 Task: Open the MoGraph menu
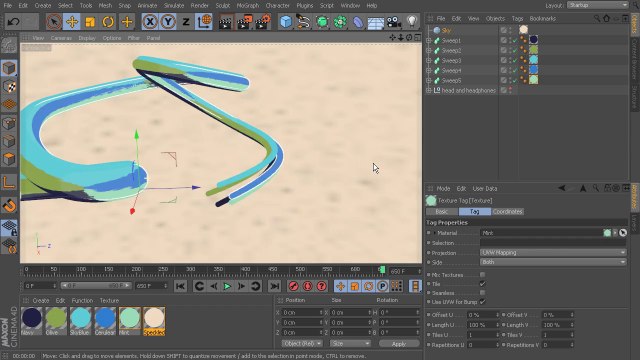tap(248, 6)
